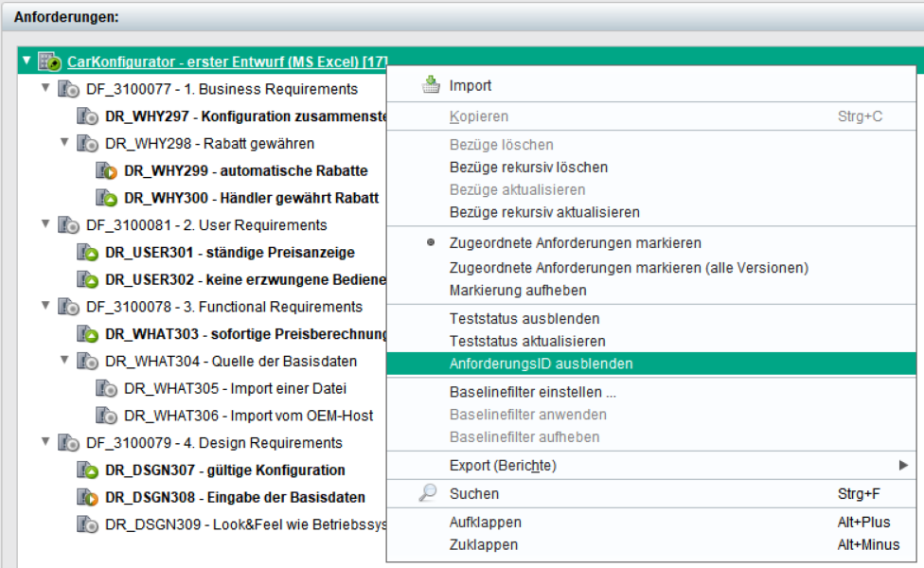The image size is (924, 568).
Task: Toggle the Zugeordnete Anforderungen markieren radio bullet
Action: tap(431, 242)
